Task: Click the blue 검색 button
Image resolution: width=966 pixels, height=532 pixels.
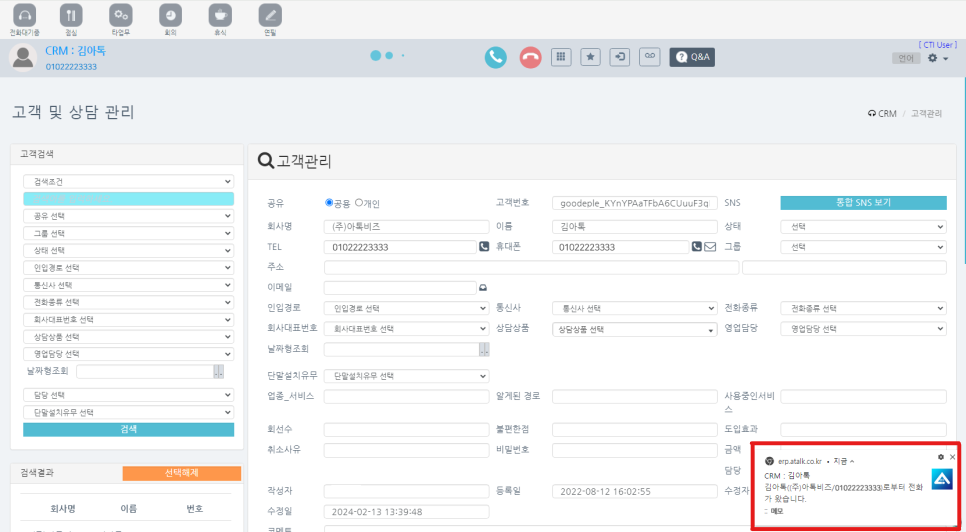Action: (x=129, y=430)
